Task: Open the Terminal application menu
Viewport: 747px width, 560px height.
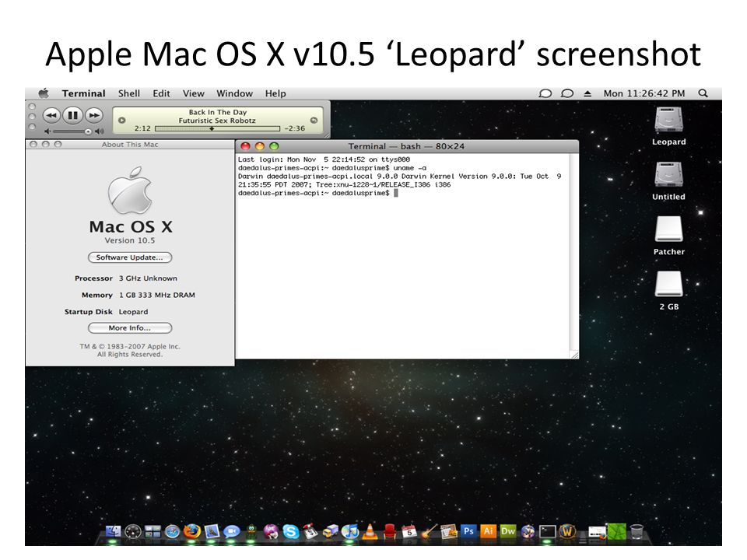Action: tap(83, 93)
